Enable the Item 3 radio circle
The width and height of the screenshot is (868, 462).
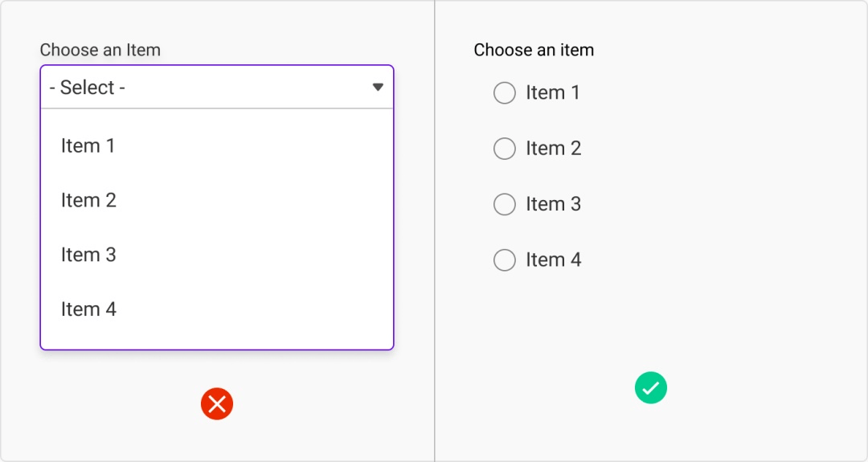pyautogui.click(x=504, y=204)
